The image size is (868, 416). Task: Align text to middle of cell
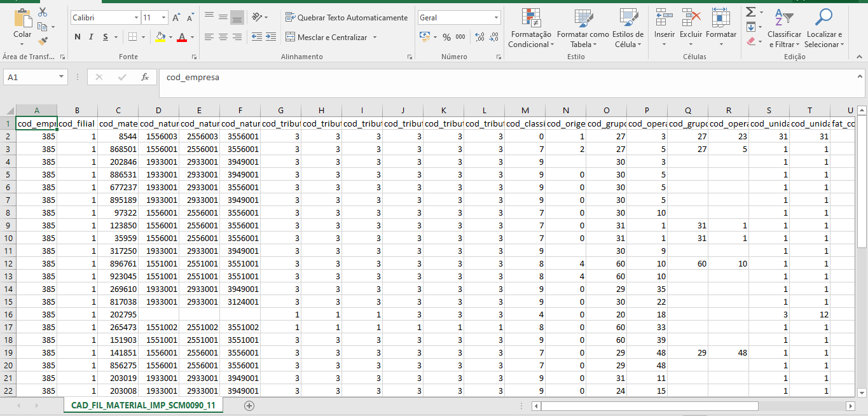coord(223,17)
